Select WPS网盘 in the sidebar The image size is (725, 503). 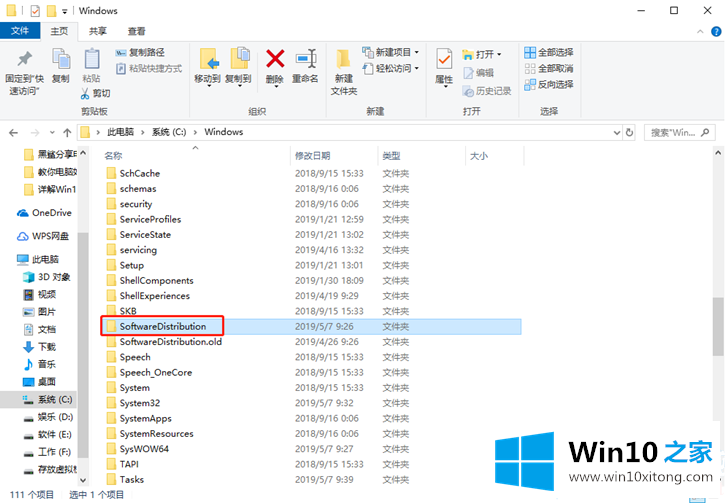(x=43, y=236)
